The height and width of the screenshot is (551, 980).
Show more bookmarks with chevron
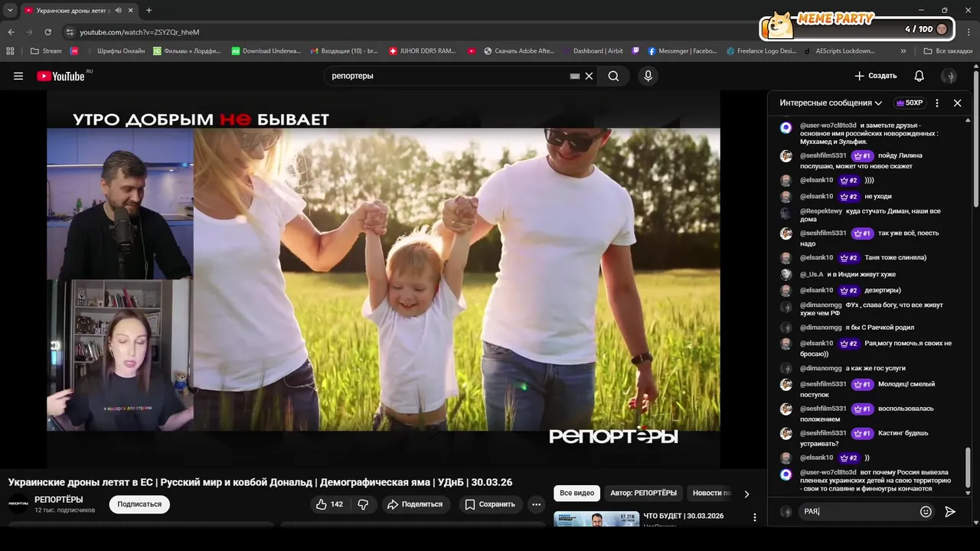903,51
